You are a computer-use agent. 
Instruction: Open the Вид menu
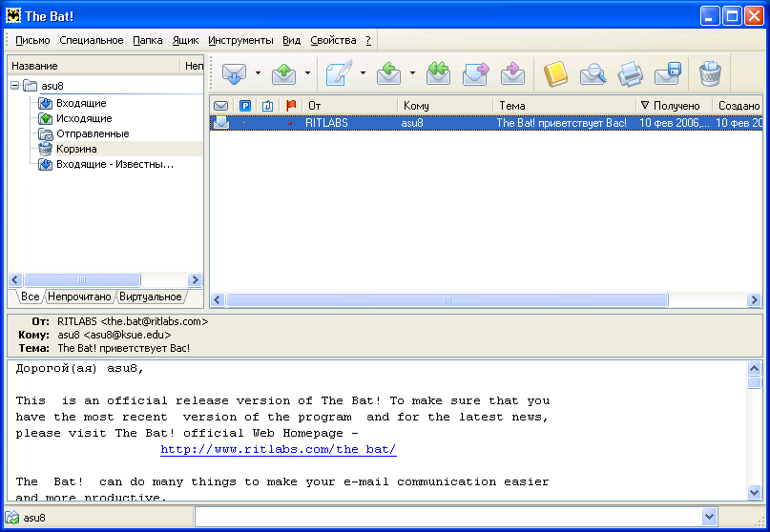(x=292, y=40)
